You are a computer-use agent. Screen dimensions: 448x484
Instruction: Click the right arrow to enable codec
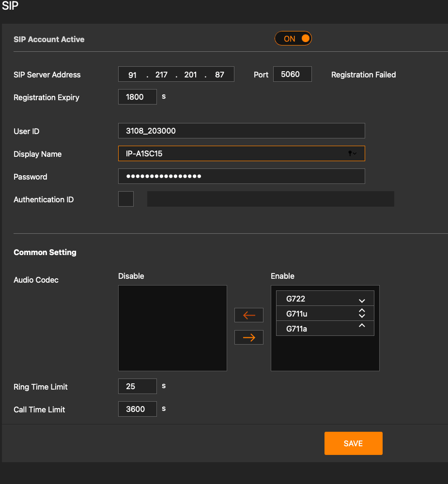(x=249, y=337)
